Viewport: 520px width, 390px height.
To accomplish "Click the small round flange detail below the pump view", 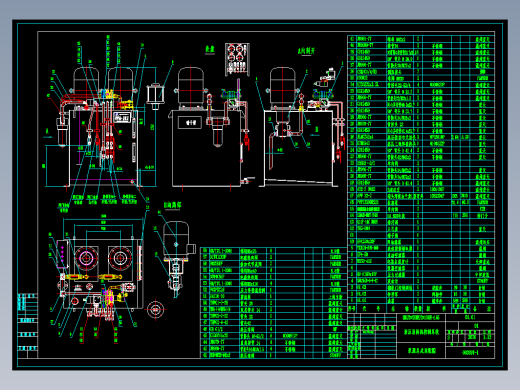I will coord(155,309).
